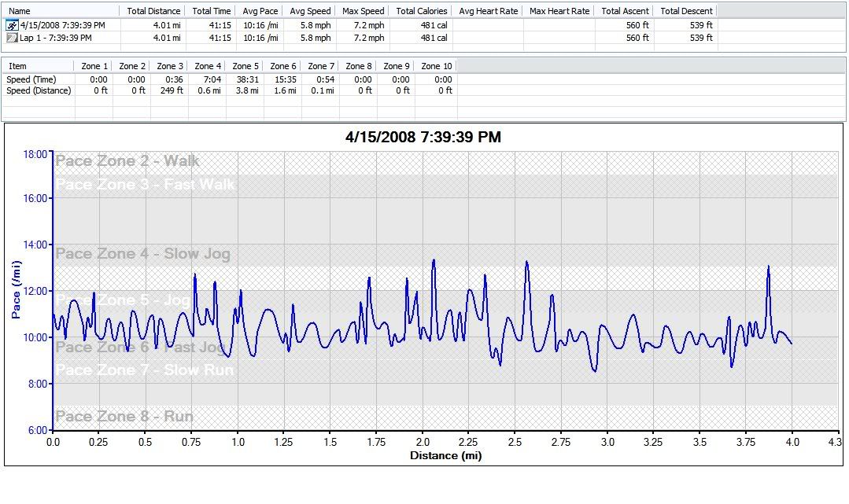
Task: Click the Zone 5 column header
Action: 245,66
